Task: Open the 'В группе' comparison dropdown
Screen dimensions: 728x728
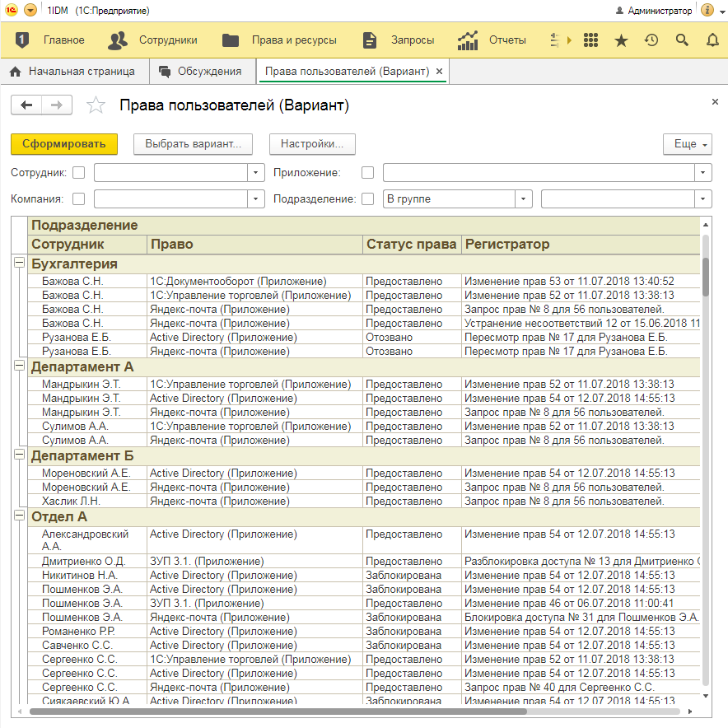Action: 524,199
